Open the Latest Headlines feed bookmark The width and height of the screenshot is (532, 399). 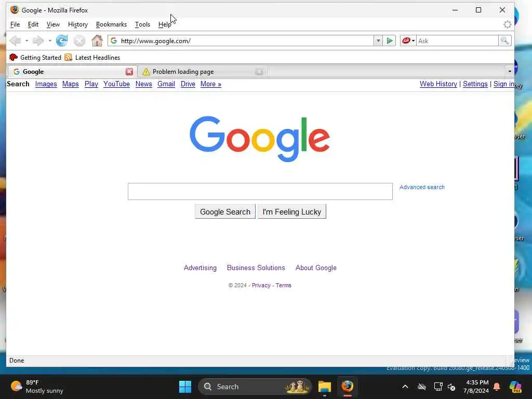click(92, 57)
